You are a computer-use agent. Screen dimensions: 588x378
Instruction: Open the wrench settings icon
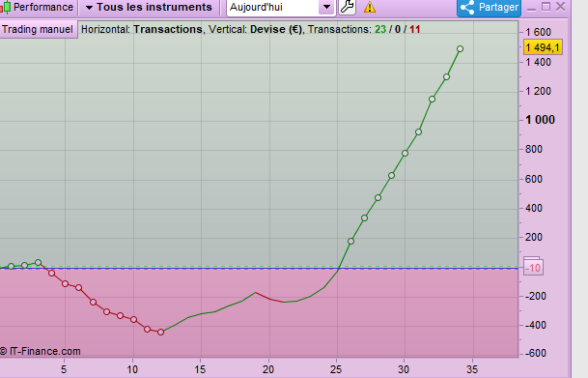[x=348, y=7]
